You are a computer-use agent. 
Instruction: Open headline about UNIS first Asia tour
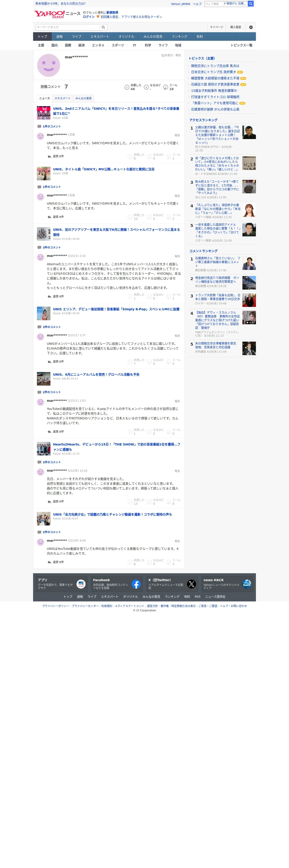point(116,232)
